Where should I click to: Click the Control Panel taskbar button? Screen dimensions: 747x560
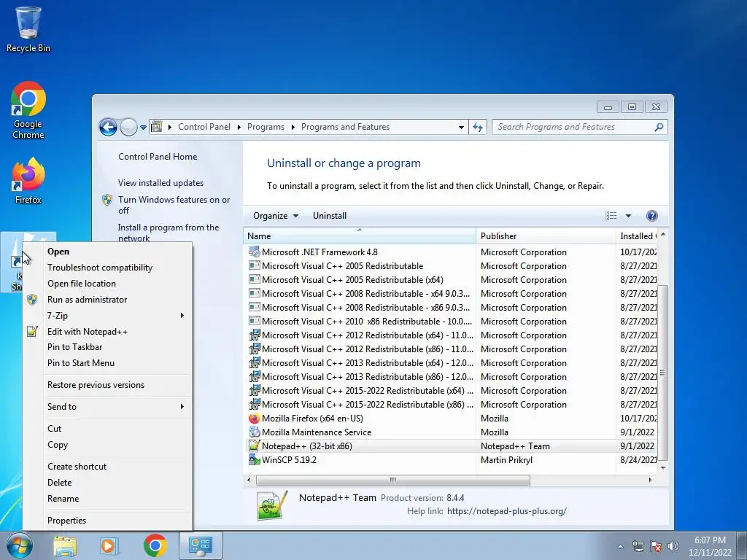200,545
